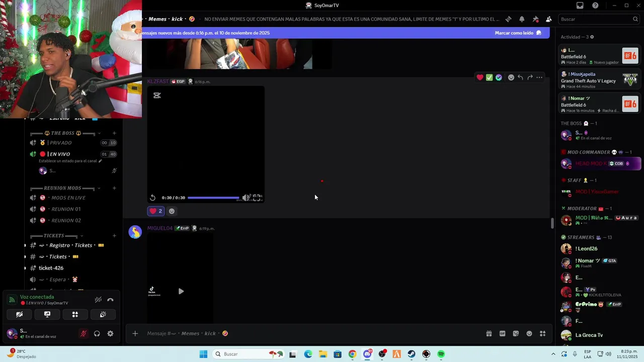Screen dimensions: 644x362
Task: Click the plus attach button in message bar
Action: [x=135, y=333]
